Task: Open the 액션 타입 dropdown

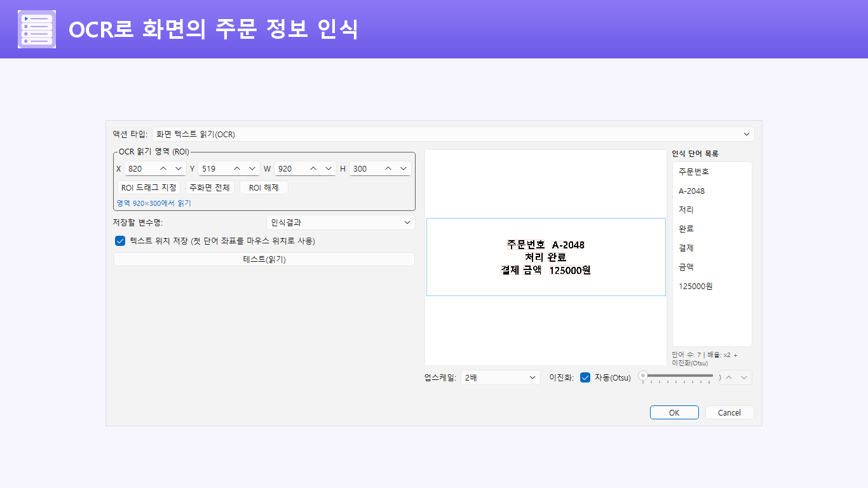Action: 453,134
